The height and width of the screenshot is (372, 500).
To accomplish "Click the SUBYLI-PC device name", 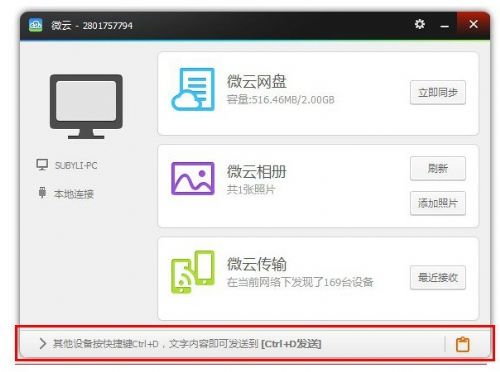I will click(x=76, y=165).
